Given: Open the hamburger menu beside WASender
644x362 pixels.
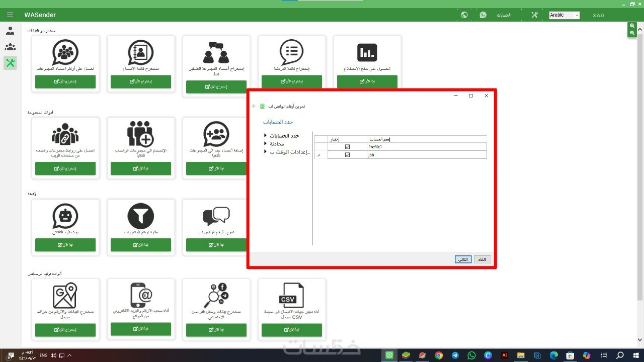Looking at the screenshot, I should coord(10,15).
